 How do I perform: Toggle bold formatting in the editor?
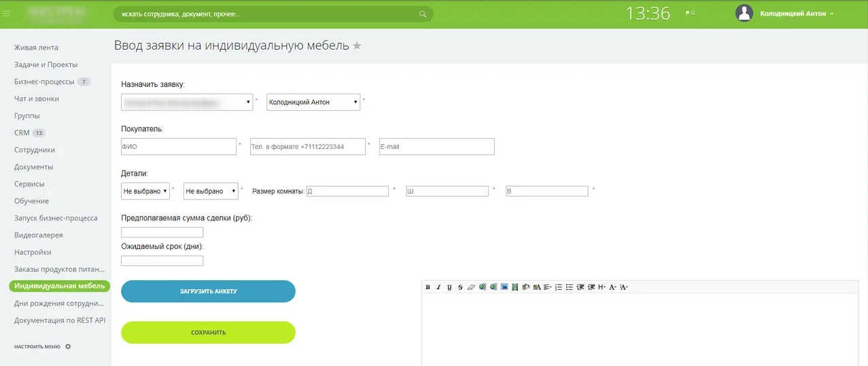coord(428,287)
